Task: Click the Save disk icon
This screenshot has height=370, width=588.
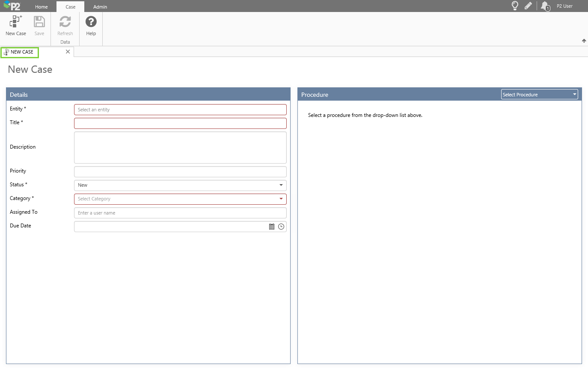Action: click(x=39, y=22)
